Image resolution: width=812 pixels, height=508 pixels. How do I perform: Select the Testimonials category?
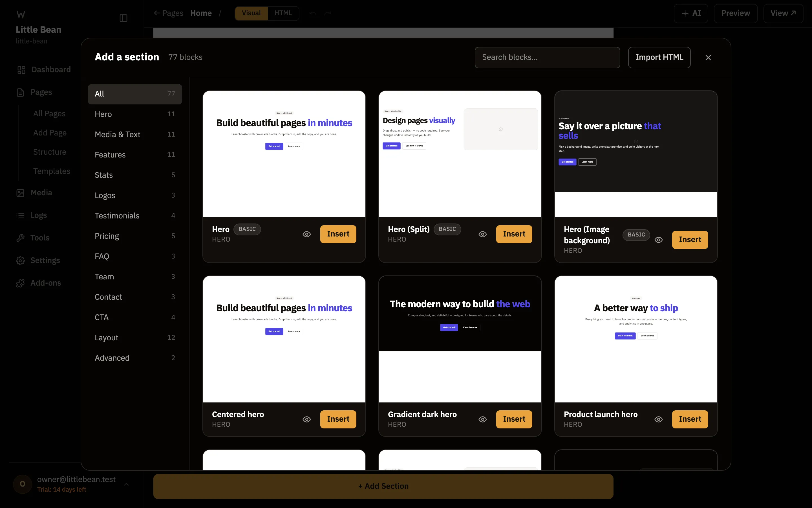point(135,216)
